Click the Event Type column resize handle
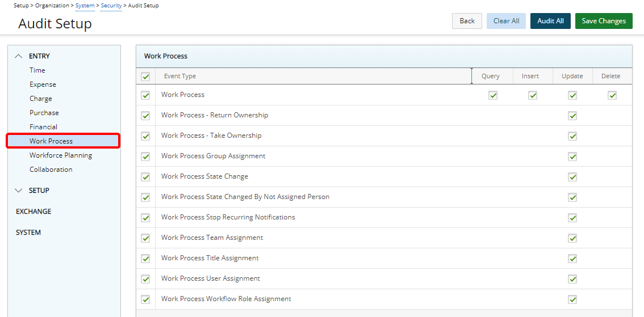The image size is (644, 317). (x=471, y=76)
